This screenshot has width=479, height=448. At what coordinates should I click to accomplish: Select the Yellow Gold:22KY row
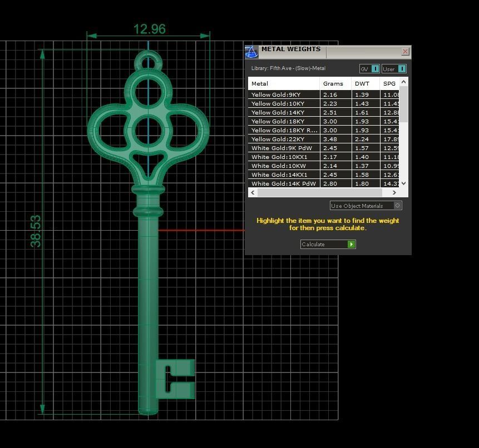[324, 139]
